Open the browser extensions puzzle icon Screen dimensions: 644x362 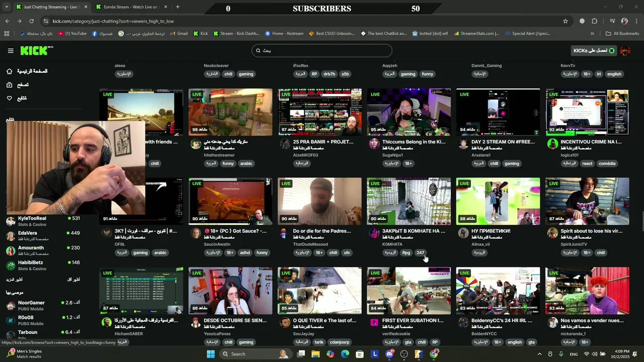(595, 21)
